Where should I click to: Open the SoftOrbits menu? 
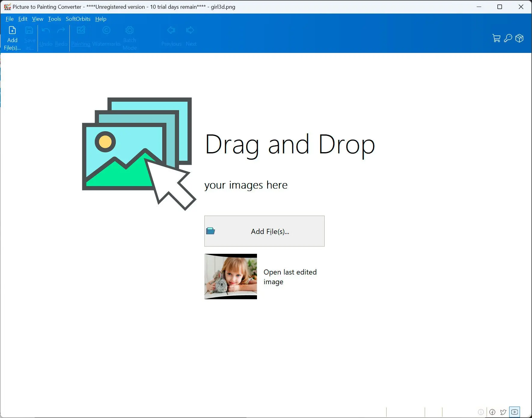tap(78, 19)
